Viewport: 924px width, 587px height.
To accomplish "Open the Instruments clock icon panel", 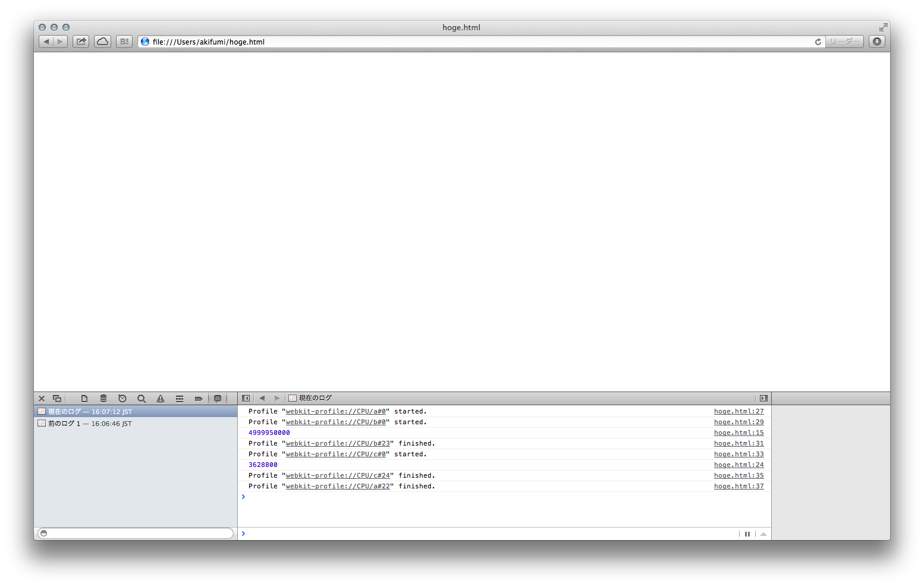I will pos(122,399).
